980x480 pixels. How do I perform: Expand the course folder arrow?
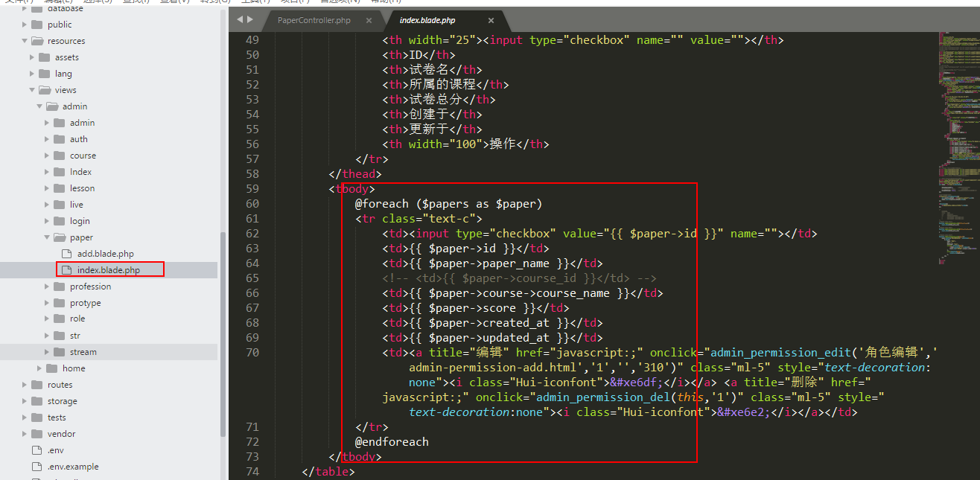[x=47, y=156]
